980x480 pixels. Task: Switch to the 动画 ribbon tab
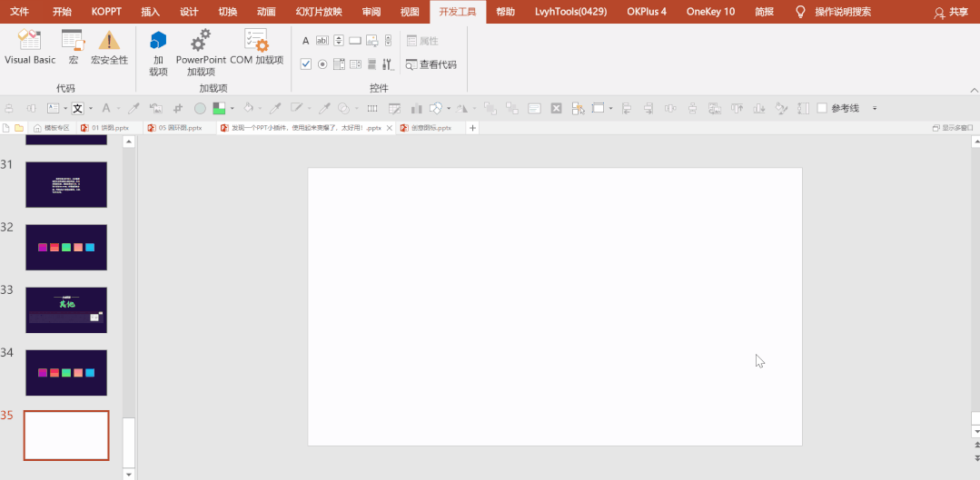tap(266, 12)
